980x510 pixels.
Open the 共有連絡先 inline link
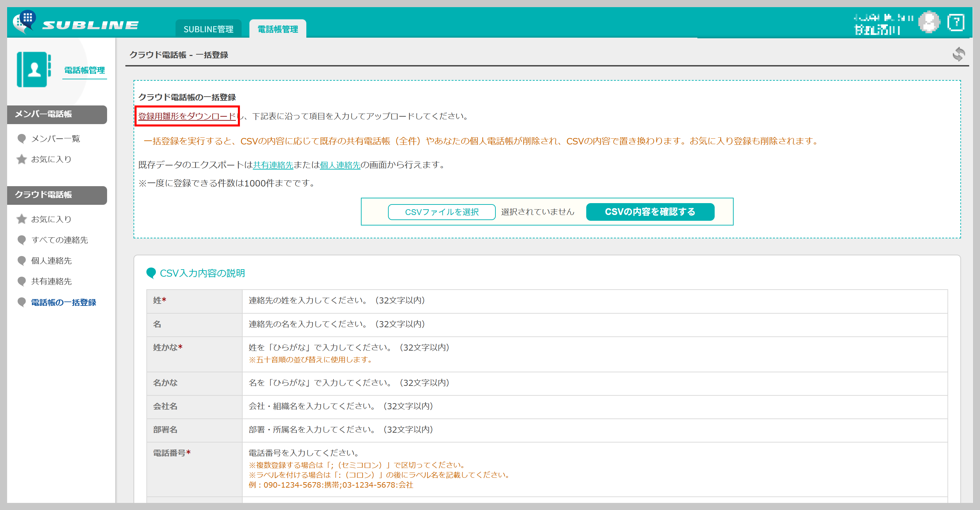[273, 165]
